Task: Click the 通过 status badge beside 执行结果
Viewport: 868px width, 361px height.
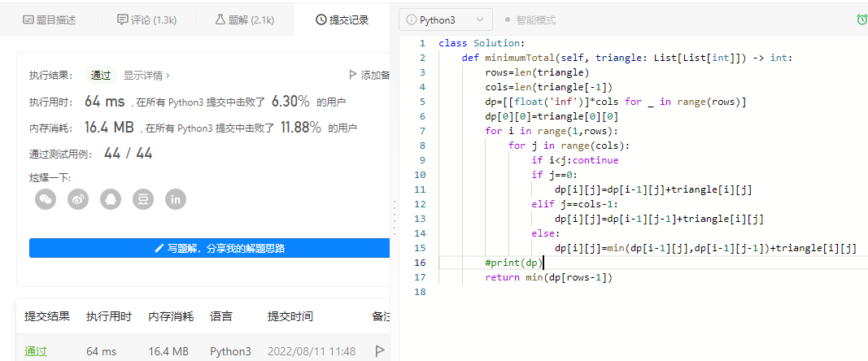Action: pyautogui.click(x=101, y=76)
